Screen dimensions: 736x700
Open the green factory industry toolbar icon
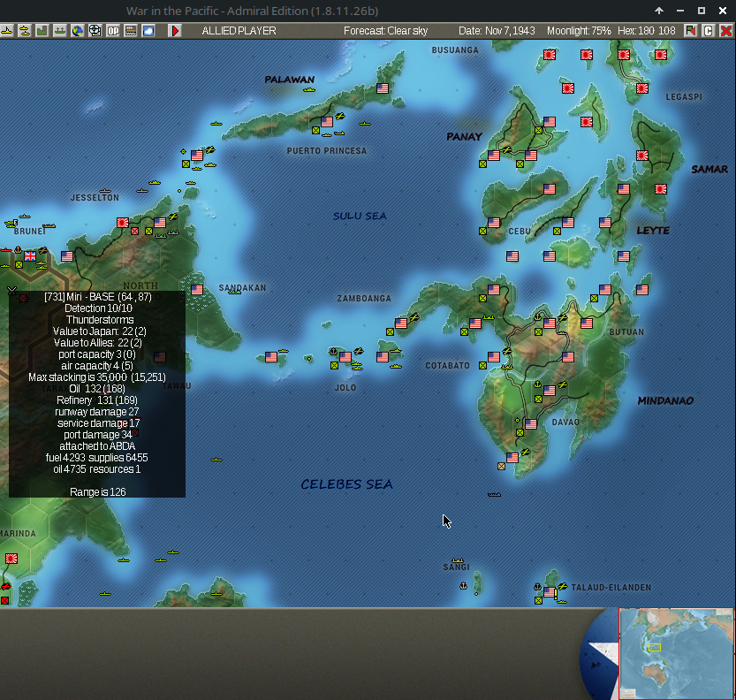click(42, 31)
